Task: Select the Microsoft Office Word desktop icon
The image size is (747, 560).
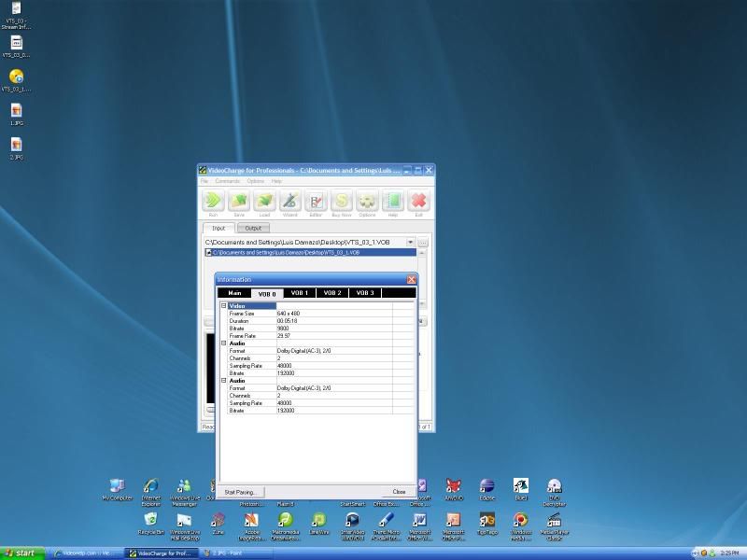Action: 419,526
